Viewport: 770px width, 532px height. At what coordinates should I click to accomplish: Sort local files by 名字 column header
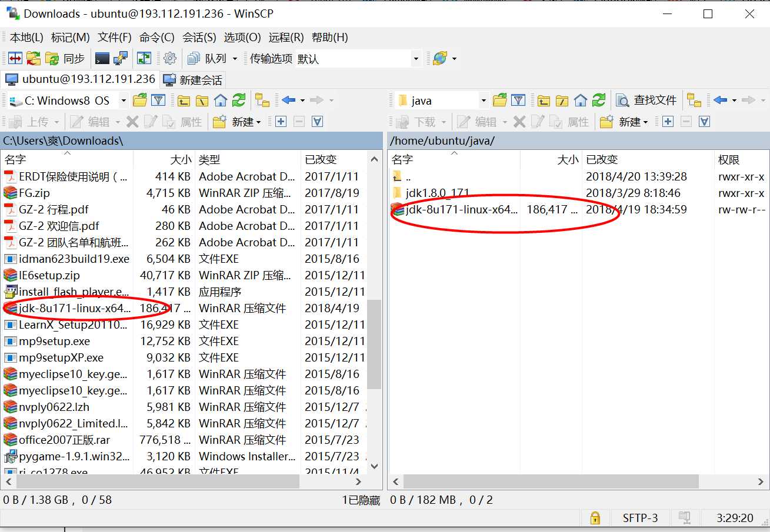(x=67, y=159)
